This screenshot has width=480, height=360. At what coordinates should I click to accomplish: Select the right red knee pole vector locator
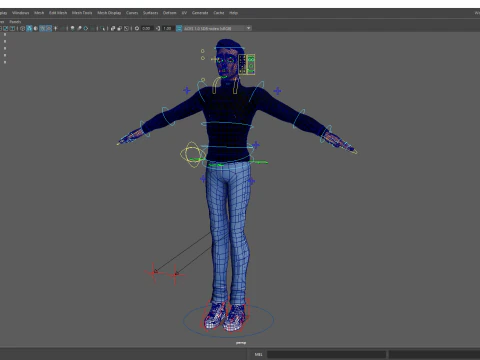tap(176, 275)
